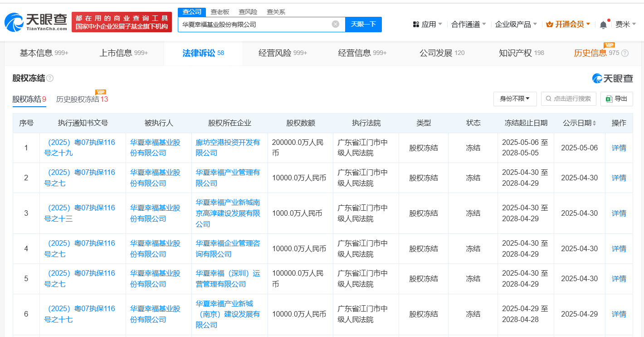The width and height of the screenshot is (644, 337).
Task: Click the TianYanCha logo icon
Action: tap(15, 22)
